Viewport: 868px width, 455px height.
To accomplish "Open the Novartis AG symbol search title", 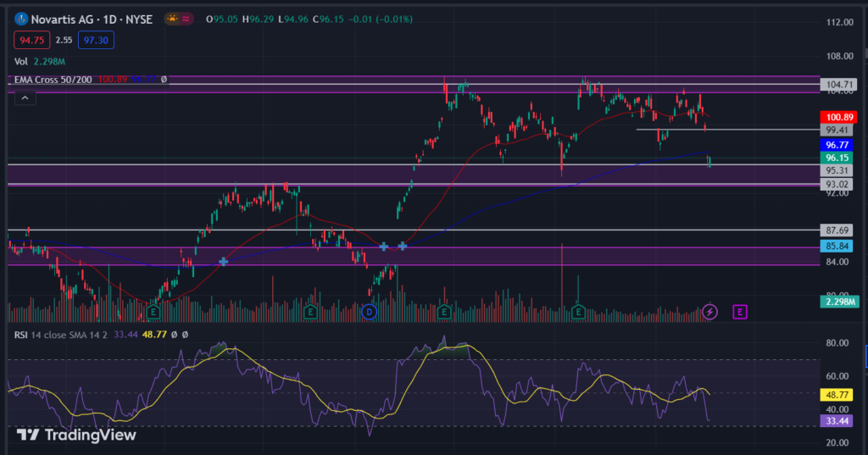I will coord(92,19).
